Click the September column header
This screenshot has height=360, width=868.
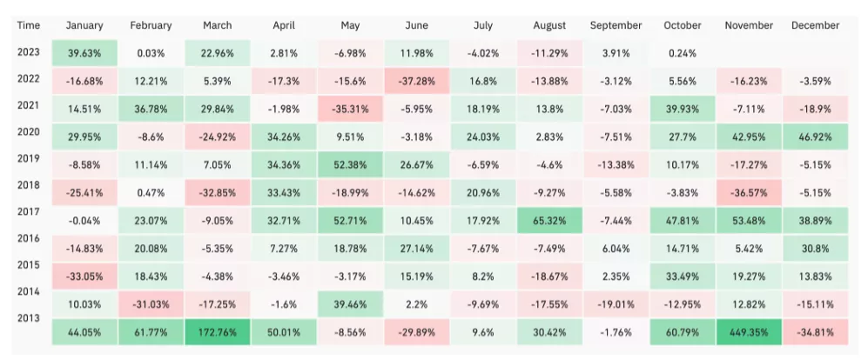(616, 25)
